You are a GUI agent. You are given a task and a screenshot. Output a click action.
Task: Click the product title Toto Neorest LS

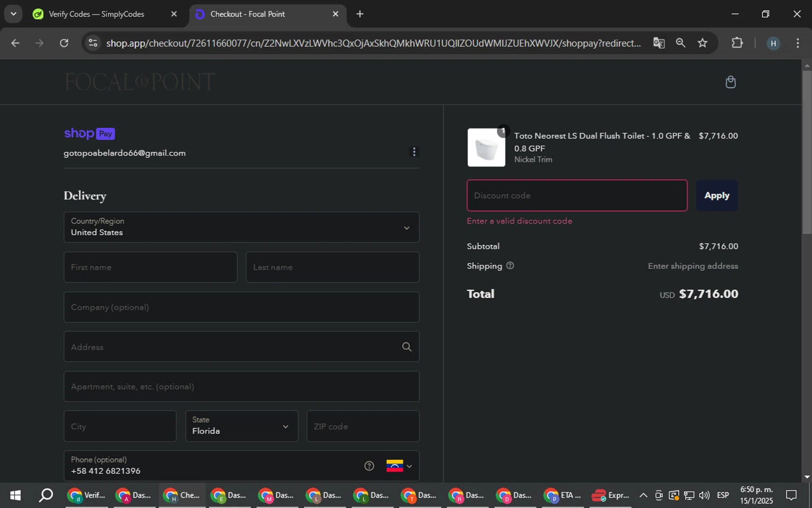point(601,142)
